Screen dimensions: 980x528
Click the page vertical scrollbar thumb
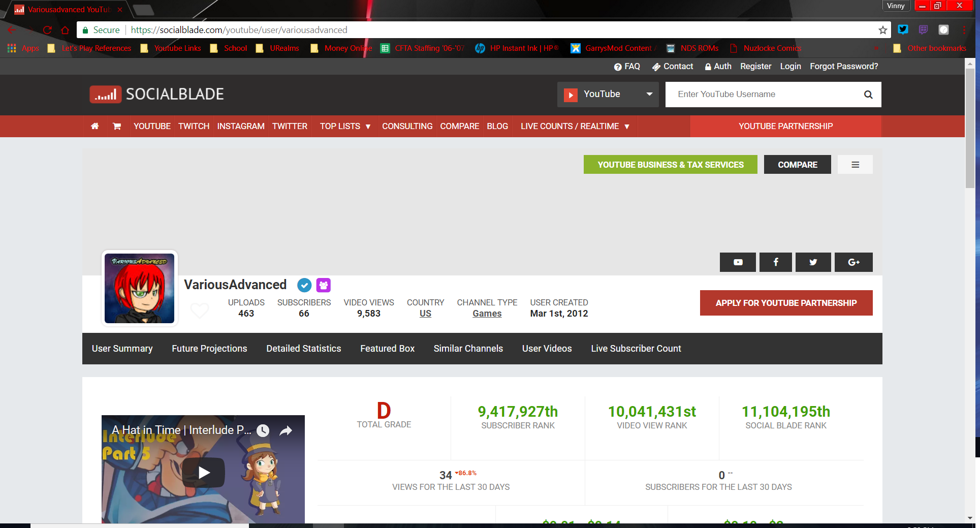coord(970,128)
